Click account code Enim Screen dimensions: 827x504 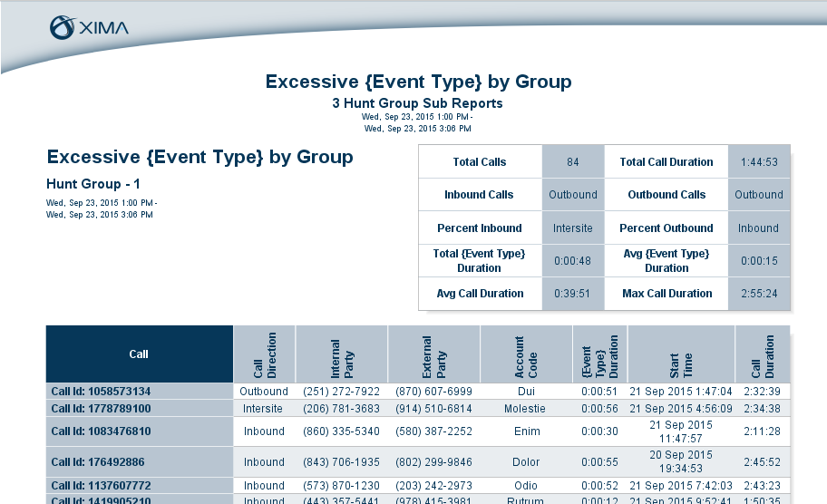[527, 431]
